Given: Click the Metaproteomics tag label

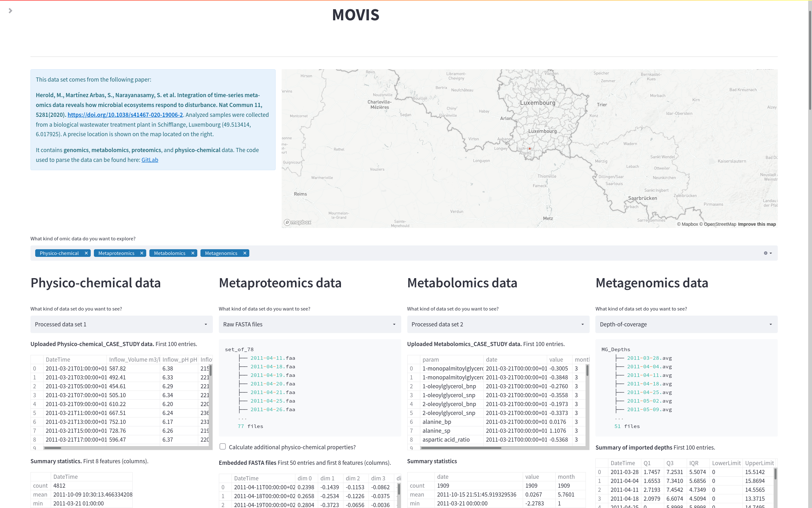Looking at the screenshot, I should pyautogui.click(x=116, y=253).
